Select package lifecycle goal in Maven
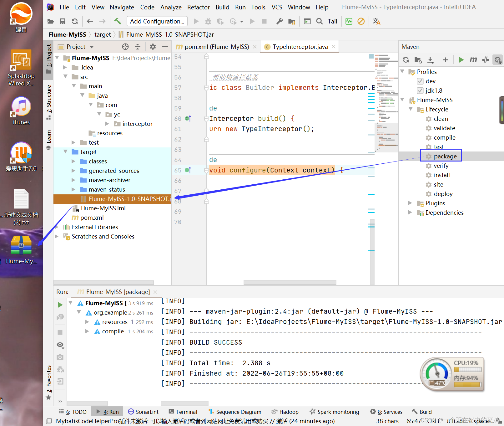The image size is (504, 426). point(445,156)
